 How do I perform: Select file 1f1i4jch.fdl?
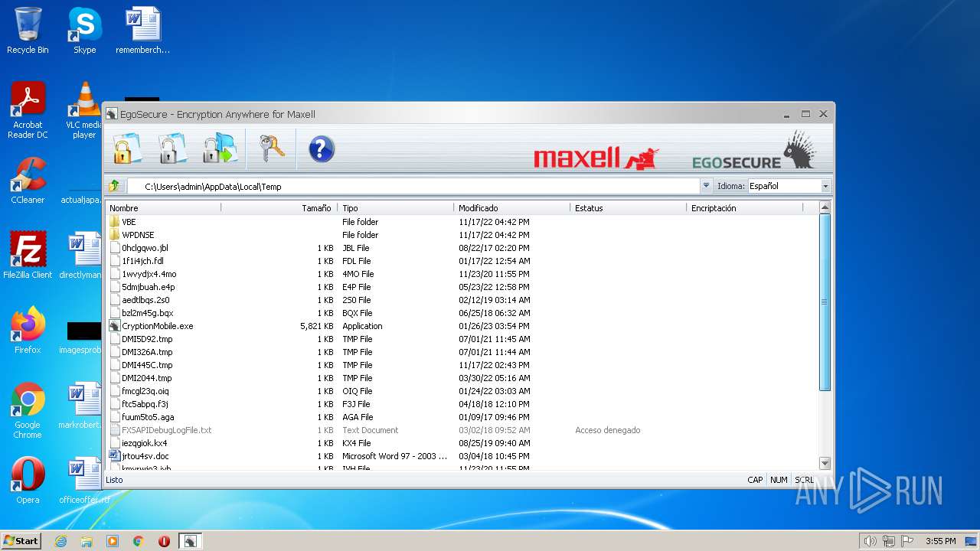tap(142, 261)
